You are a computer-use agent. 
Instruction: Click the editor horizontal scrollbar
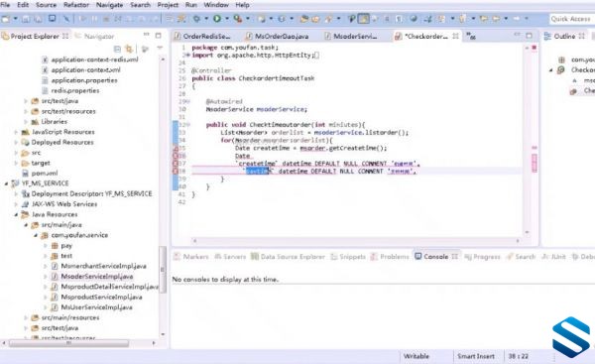(x=356, y=241)
